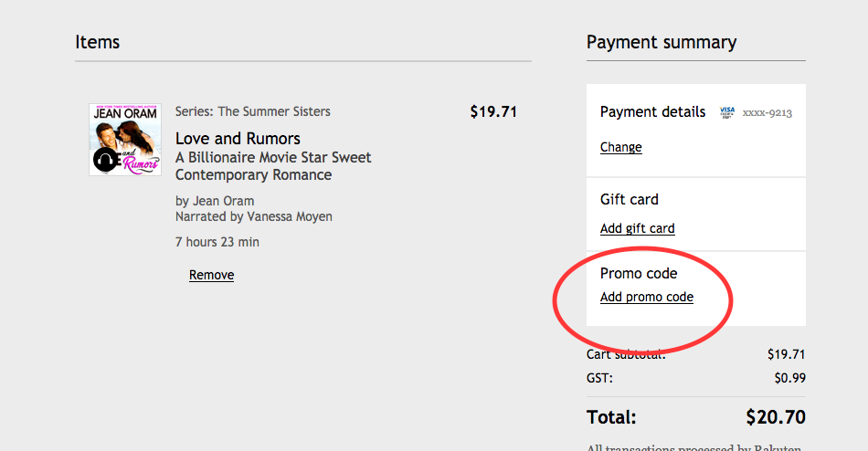The width and height of the screenshot is (868, 451).
Task: Click Change under Payment details
Action: [620, 147]
